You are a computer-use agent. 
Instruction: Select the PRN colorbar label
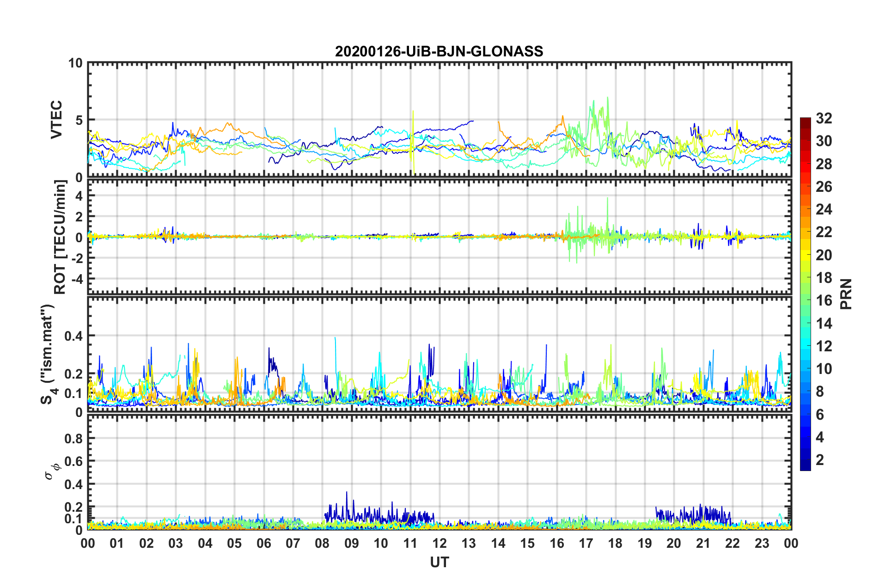(x=846, y=294)
